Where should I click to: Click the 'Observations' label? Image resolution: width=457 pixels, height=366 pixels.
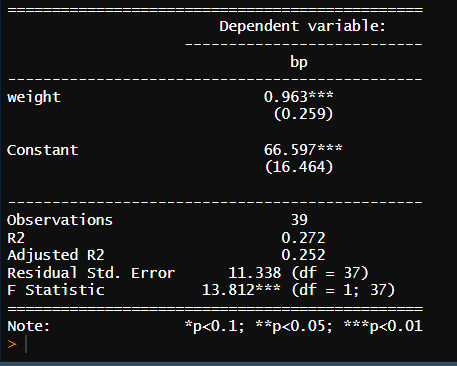click(x=60, y=220)
